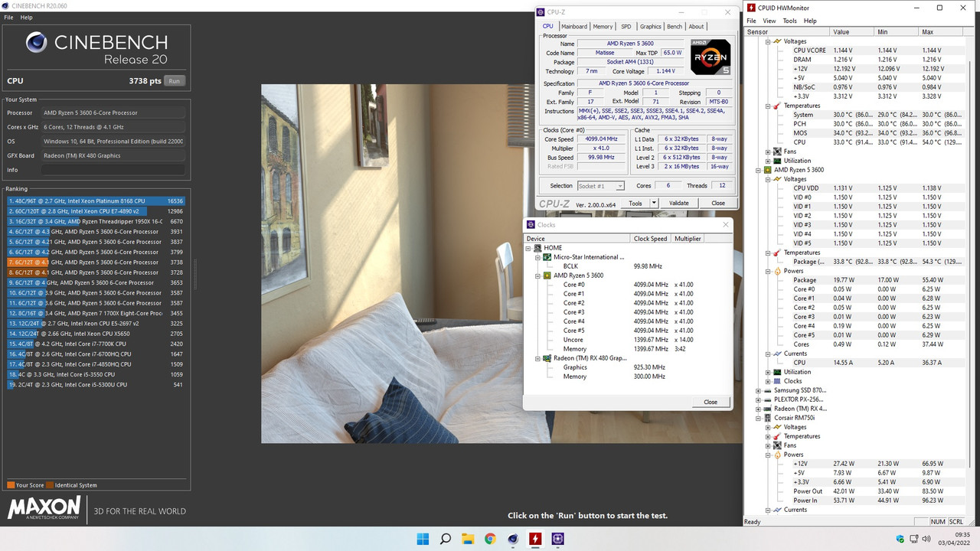Click Voltages icon under Corsair RM750i
Viewport: 980px width, 551px height.
(777, 427)
